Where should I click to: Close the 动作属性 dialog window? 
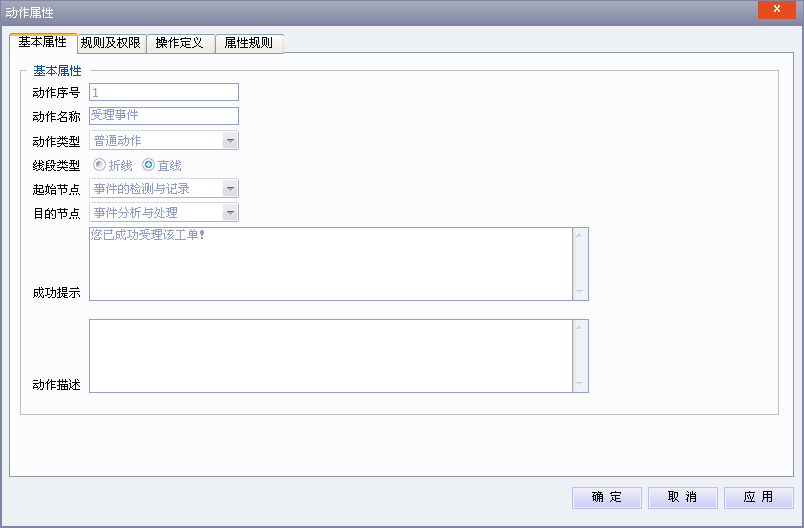[x=775, y=10]
